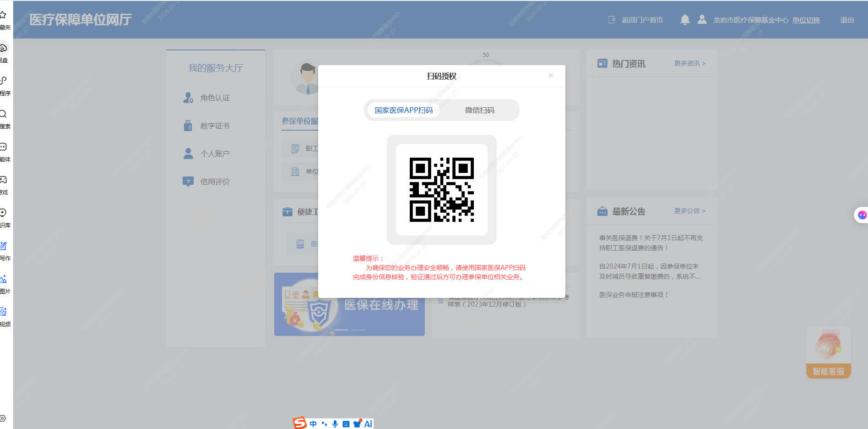
Task: Click the 更多资讯 link
Action: tap(690, 63)
